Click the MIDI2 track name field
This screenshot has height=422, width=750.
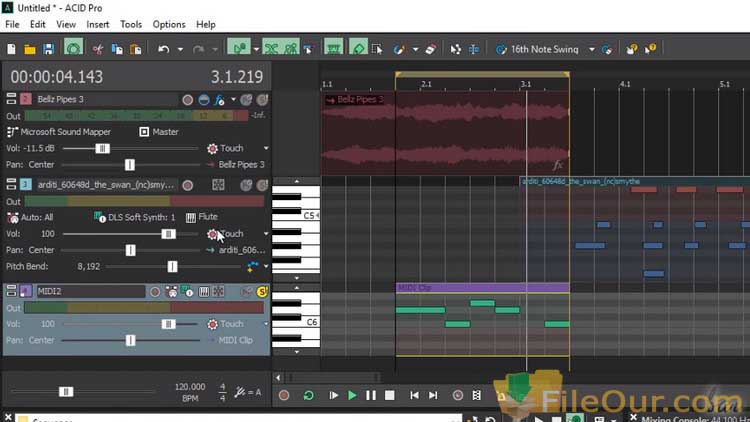point(90,291)
